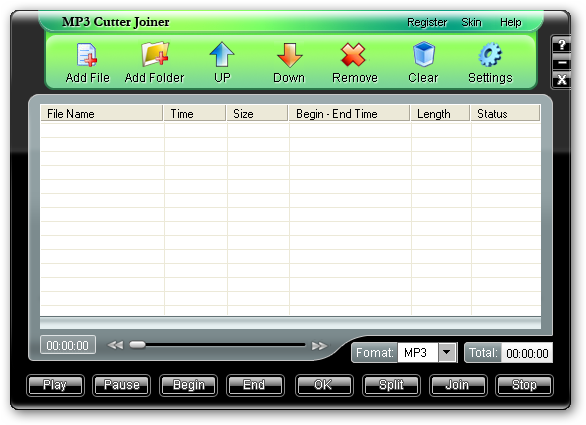
Task: Click the Stop button
Action: 524,385
